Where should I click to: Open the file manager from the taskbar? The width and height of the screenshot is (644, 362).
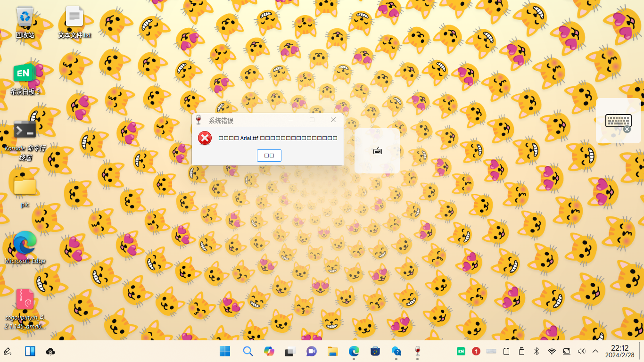click(333, 351)
